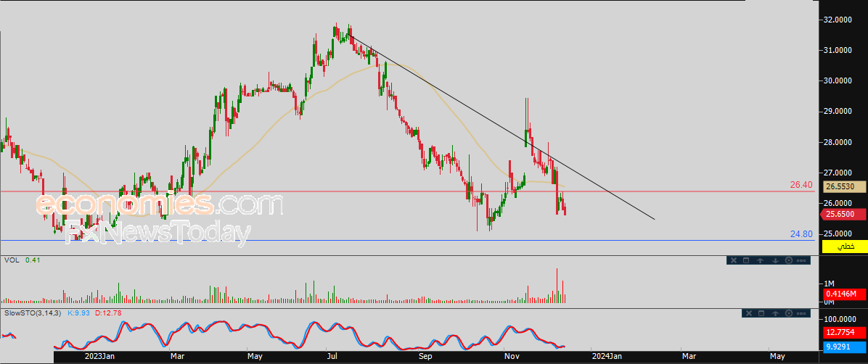This screenshot has height=364, width=868.
Task: Select the red 0.4146M volume tag
Action: point(845,294)
